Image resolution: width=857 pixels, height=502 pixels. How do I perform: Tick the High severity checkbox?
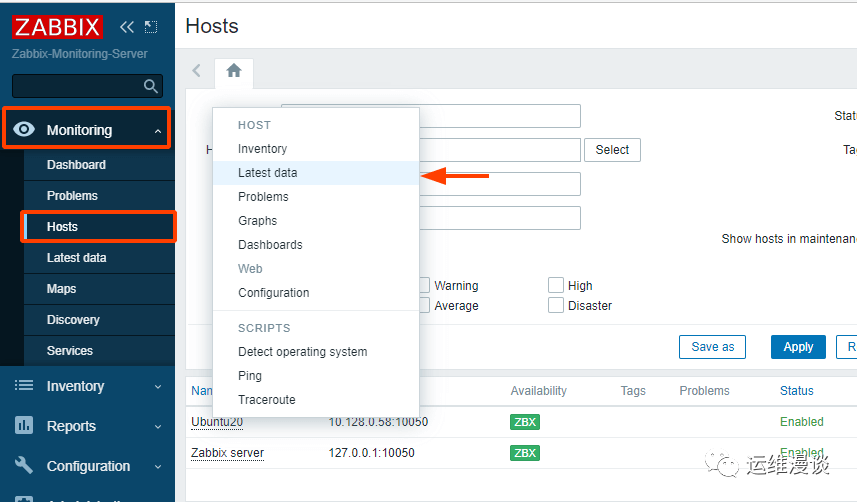tap(556, 285)
